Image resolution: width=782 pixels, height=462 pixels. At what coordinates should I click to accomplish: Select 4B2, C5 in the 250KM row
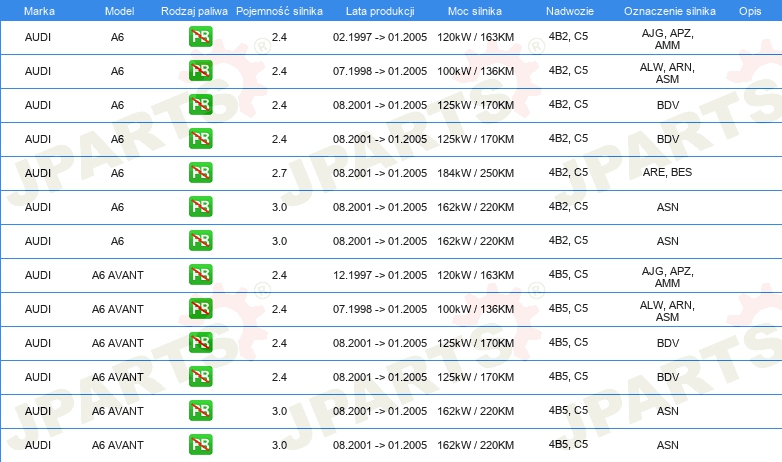[568, 172]
